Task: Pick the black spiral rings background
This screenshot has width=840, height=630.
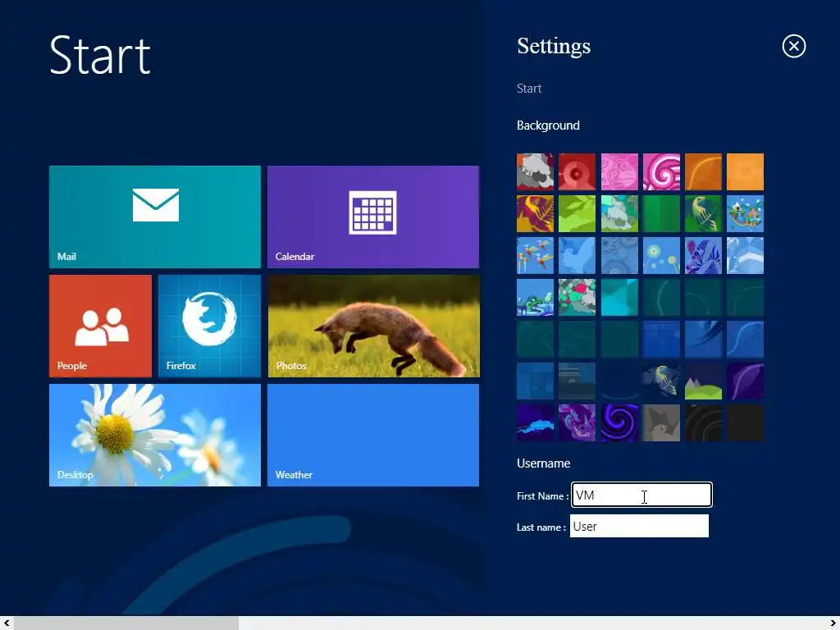Action: tap(703, 422)
